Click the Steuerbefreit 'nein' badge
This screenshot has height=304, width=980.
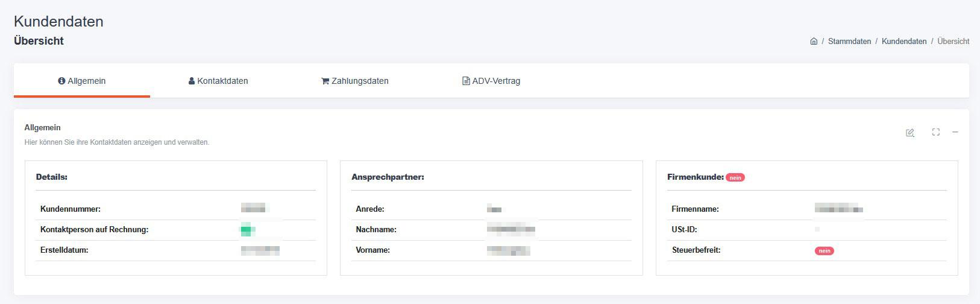click(825, 251)
